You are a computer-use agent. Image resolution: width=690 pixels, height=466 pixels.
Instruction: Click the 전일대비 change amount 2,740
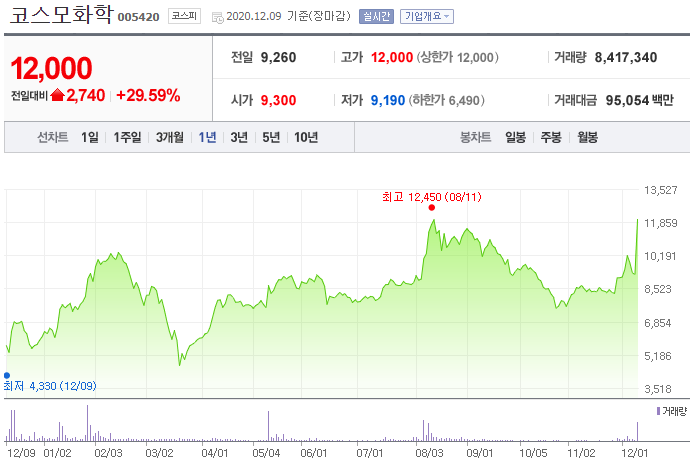(86, 95)
